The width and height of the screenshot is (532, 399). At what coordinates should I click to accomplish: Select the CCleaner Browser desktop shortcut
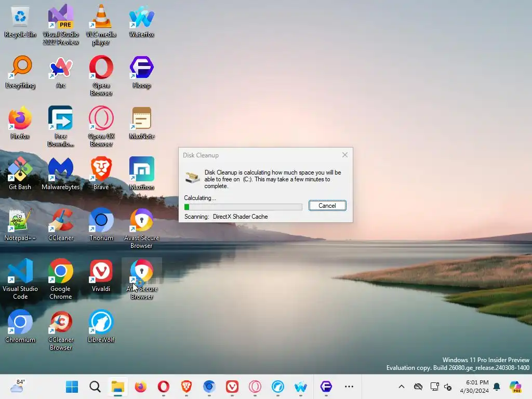point(61,330)
